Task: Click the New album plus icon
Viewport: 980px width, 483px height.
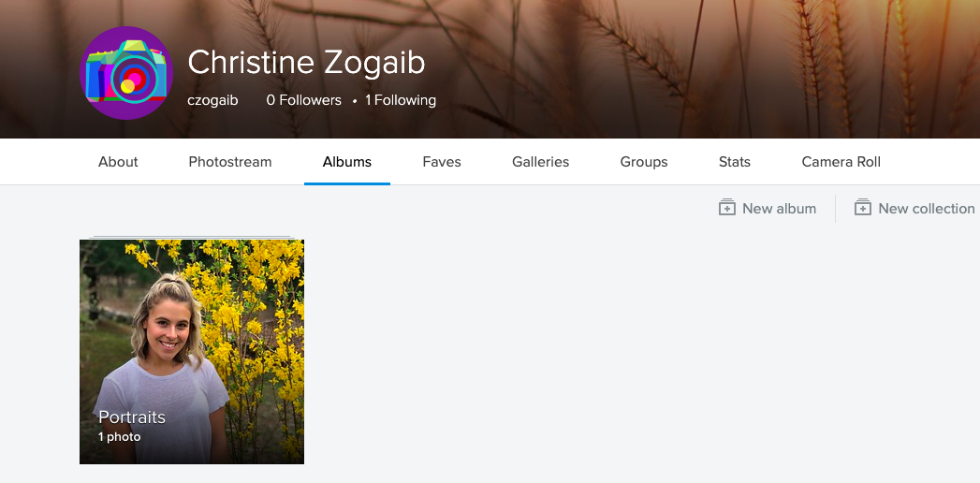Action: pyautogui.click(x=727, y=208)
